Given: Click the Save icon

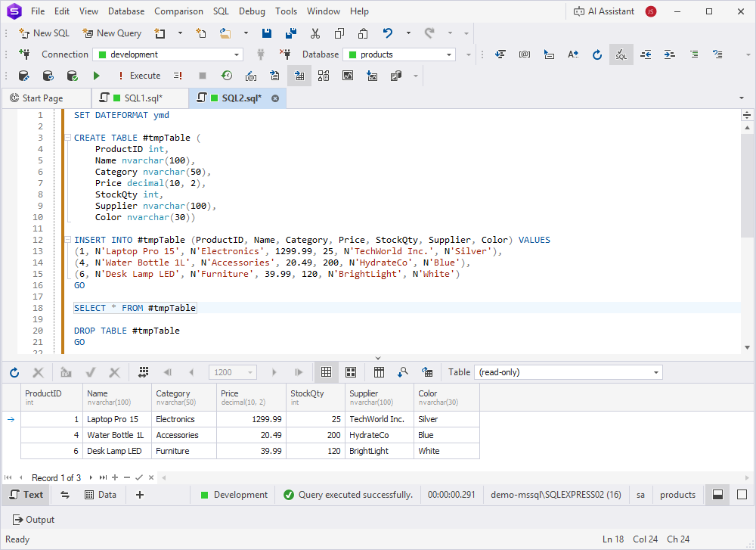Looking at the screenshot, I should (267, 33).
